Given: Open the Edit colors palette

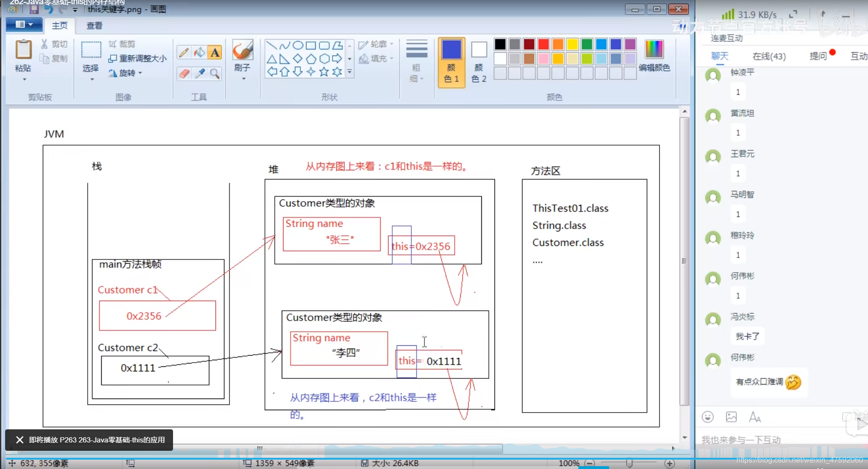Looking at the screenshot, I should 654,56.
